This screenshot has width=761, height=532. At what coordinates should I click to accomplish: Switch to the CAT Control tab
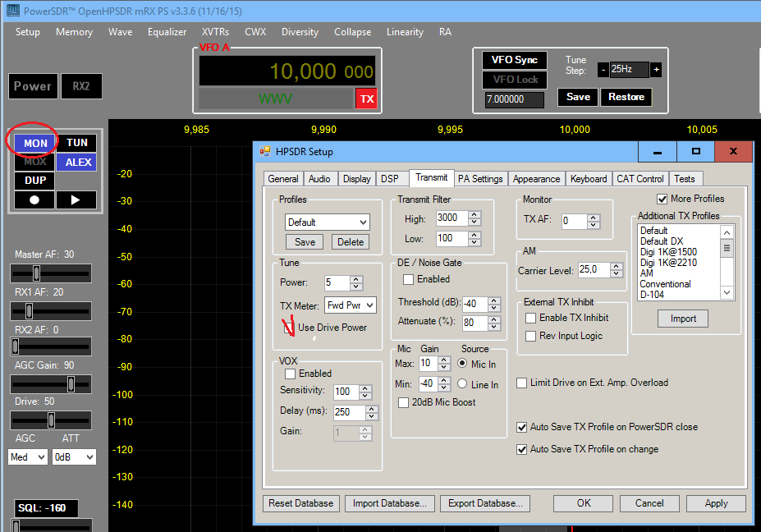tap(640, 179)
